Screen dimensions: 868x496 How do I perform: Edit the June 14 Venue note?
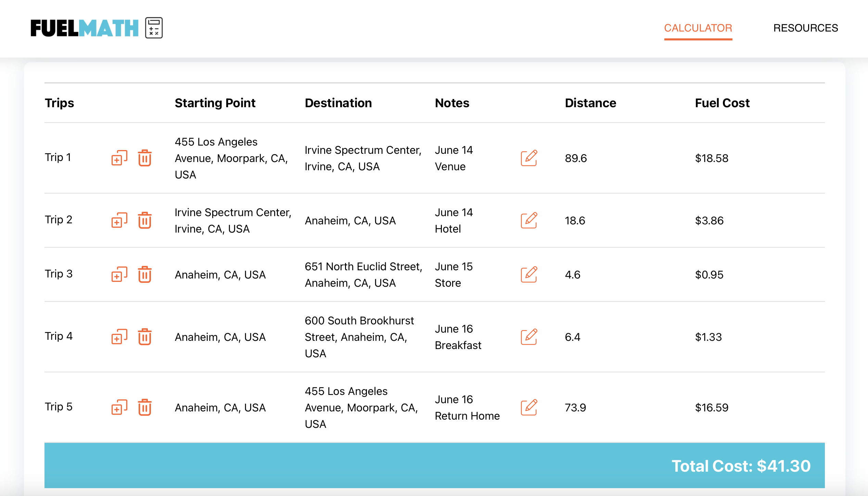[529, 158]
